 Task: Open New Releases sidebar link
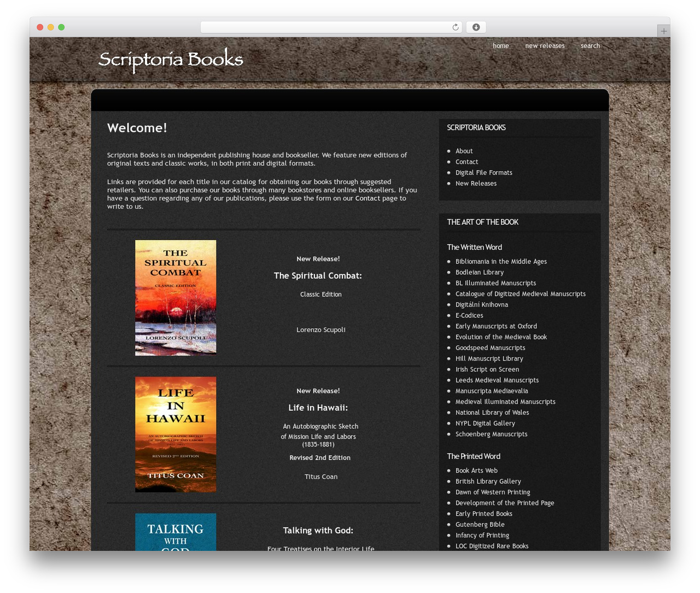click(476, 184)
